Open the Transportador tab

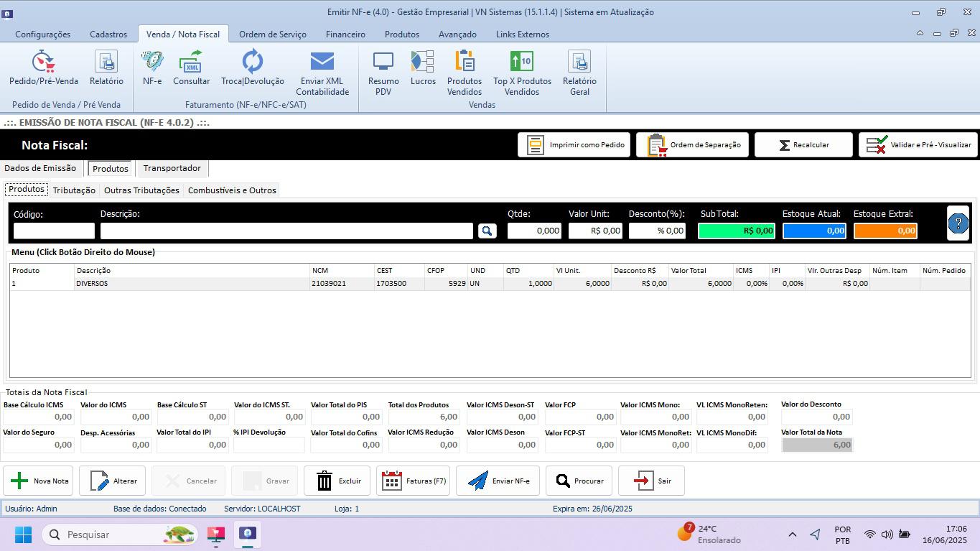pyautogui.click(x=172, y=168)
